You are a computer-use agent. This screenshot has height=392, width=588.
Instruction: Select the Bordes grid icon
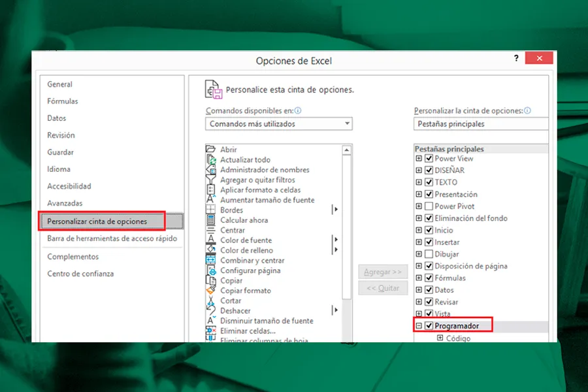click(211, 210)
